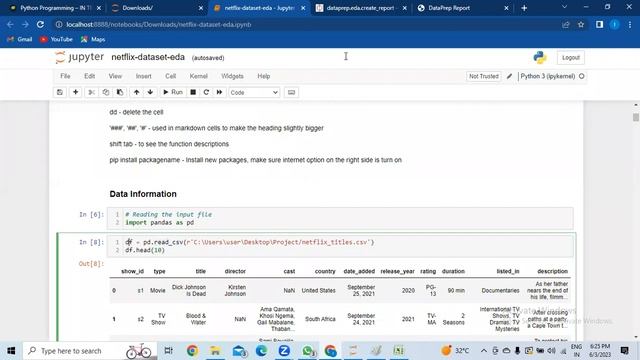Open the Insert menu
640x360 pixels.
(x=144, y=76)
